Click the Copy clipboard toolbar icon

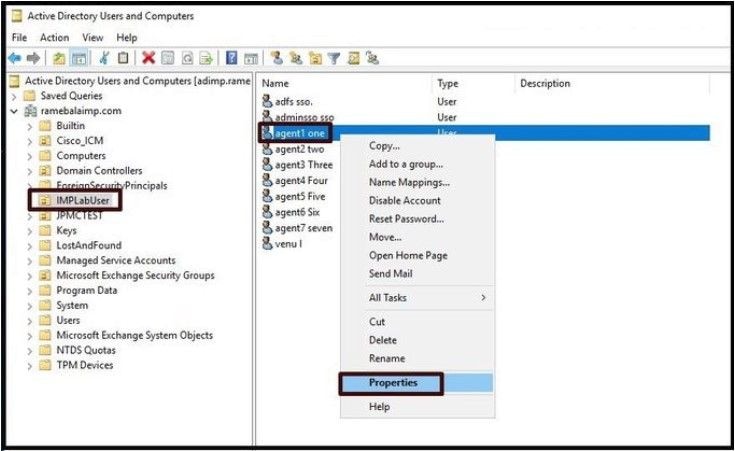click(123, 58)
